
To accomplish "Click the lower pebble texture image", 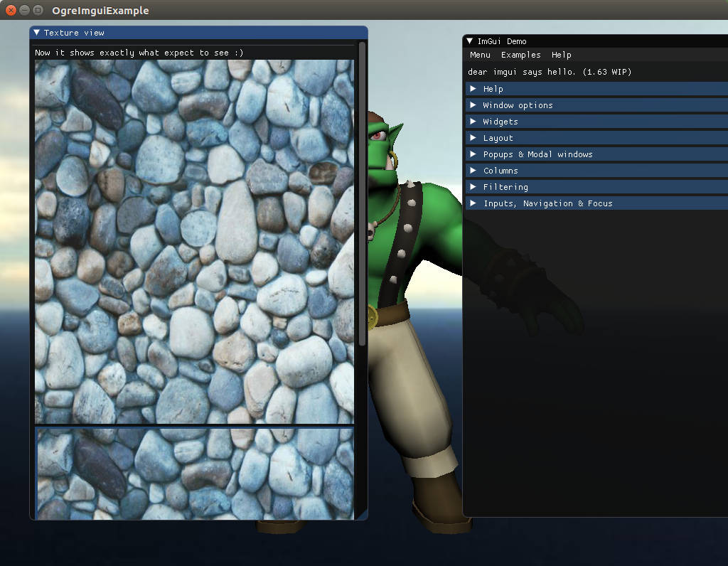I will [195, 473].
